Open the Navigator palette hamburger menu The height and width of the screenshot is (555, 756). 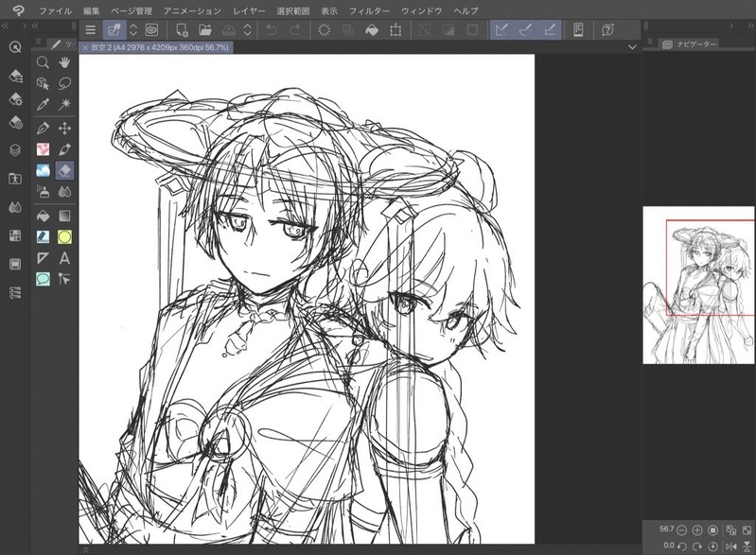[x=649, y=42]
